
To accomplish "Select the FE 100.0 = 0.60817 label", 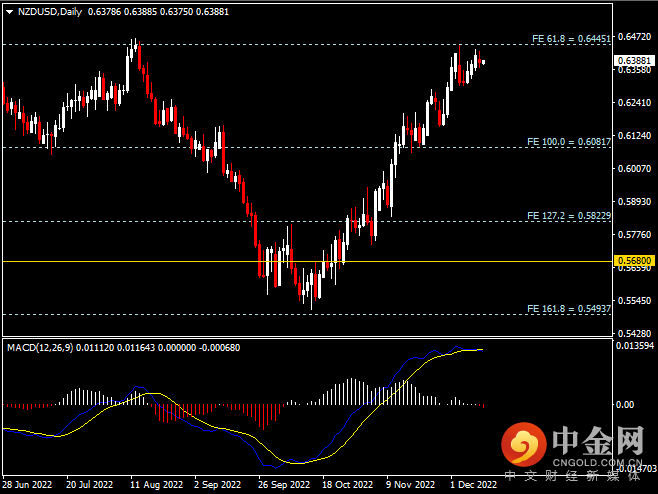I will 570,142.
